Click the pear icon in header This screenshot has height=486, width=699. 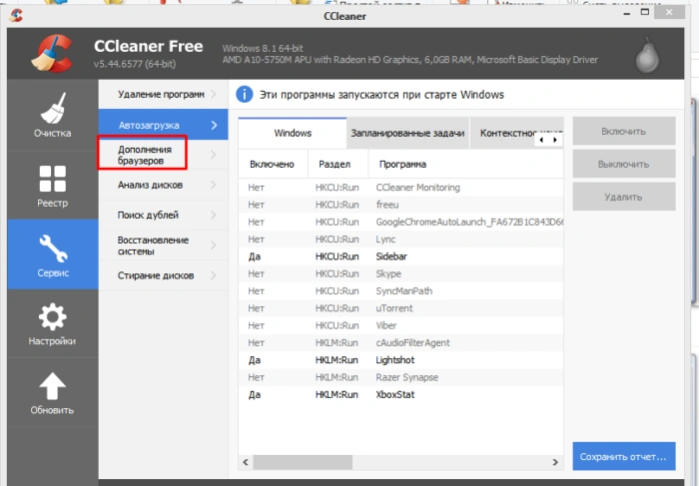(647, 55)
